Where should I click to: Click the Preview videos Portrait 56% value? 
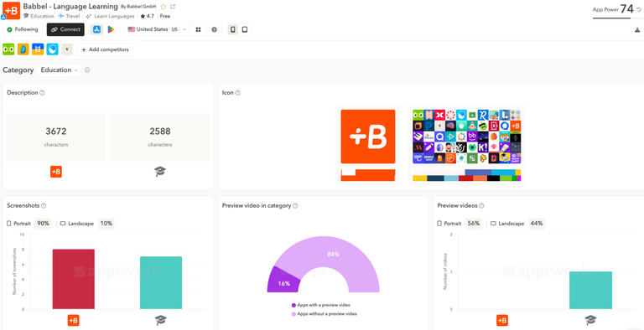474,224
